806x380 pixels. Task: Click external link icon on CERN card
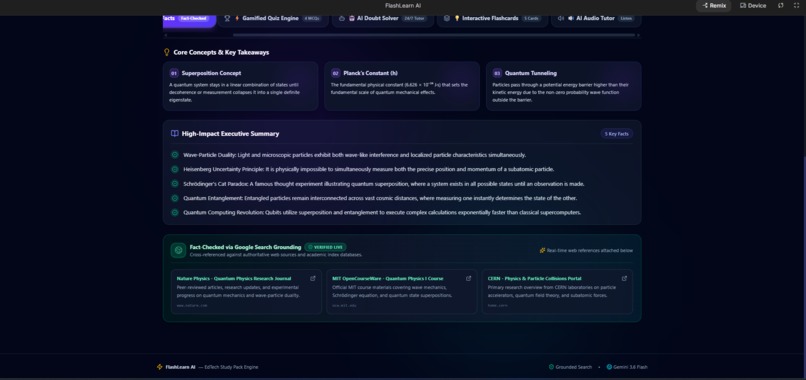624,278
